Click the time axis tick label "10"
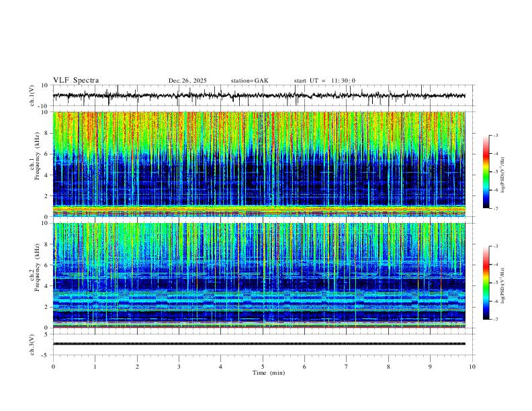Image resolution: width=532 pixels, height=411 pixels. pyautogui.click(x=472, y=367)
